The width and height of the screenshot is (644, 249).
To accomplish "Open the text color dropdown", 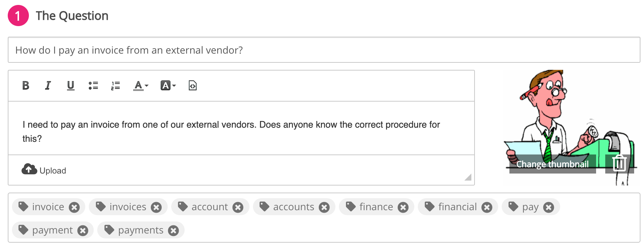I will [x=141, y=86].
